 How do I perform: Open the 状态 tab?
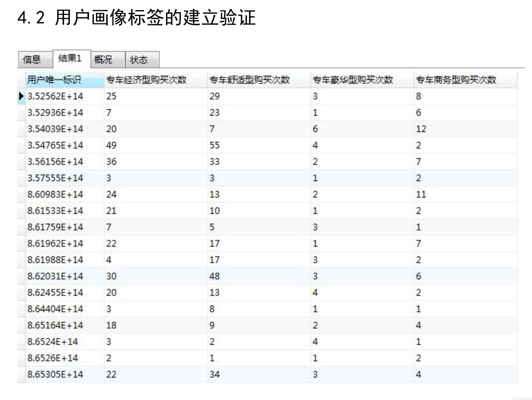tap(142, 60)
